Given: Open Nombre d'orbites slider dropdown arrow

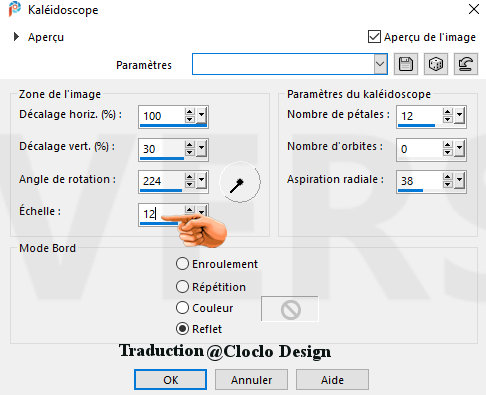Looking at the screenshot, I should coord(459,148).
